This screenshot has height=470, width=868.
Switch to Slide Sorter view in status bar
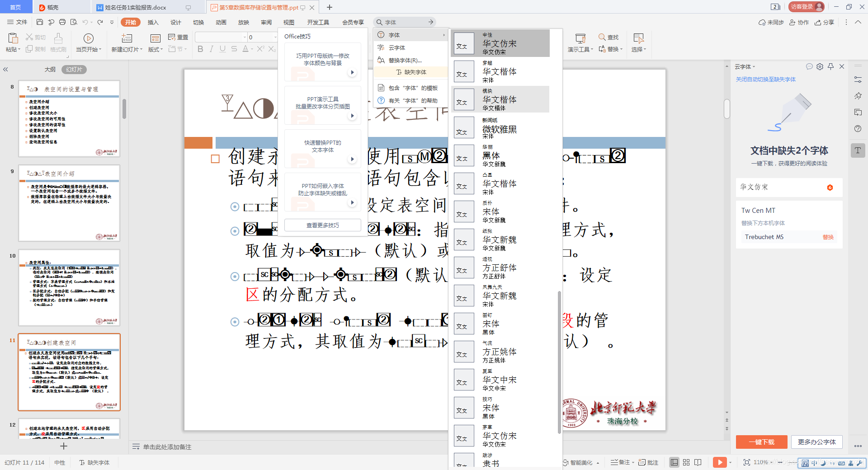coord(686,462)
